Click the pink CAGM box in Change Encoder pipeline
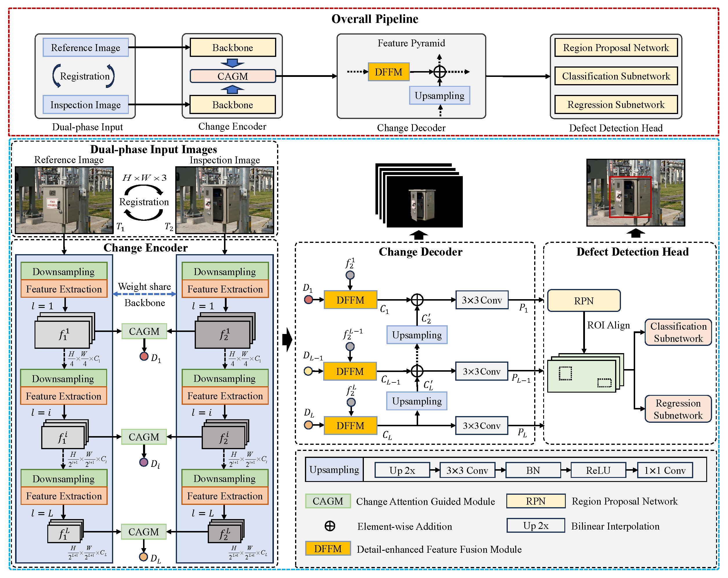The image size is (728, 578). tap(233, 76)
